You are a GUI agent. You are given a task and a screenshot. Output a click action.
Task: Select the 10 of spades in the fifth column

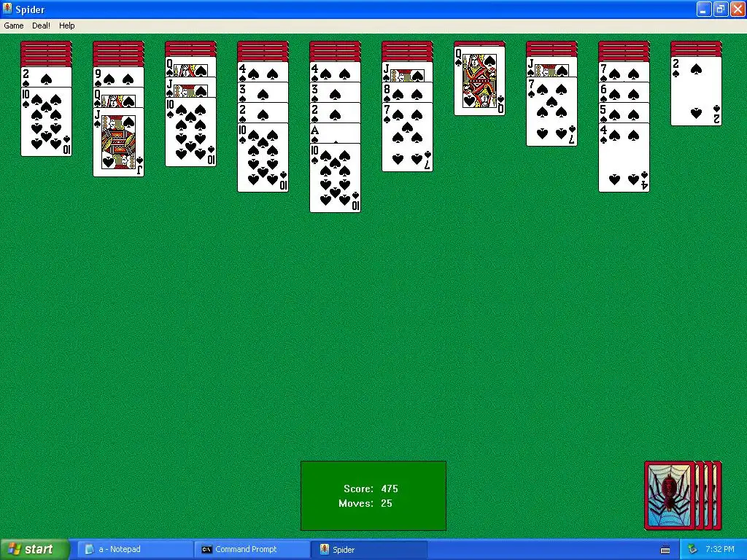click(x=335, y=178)
